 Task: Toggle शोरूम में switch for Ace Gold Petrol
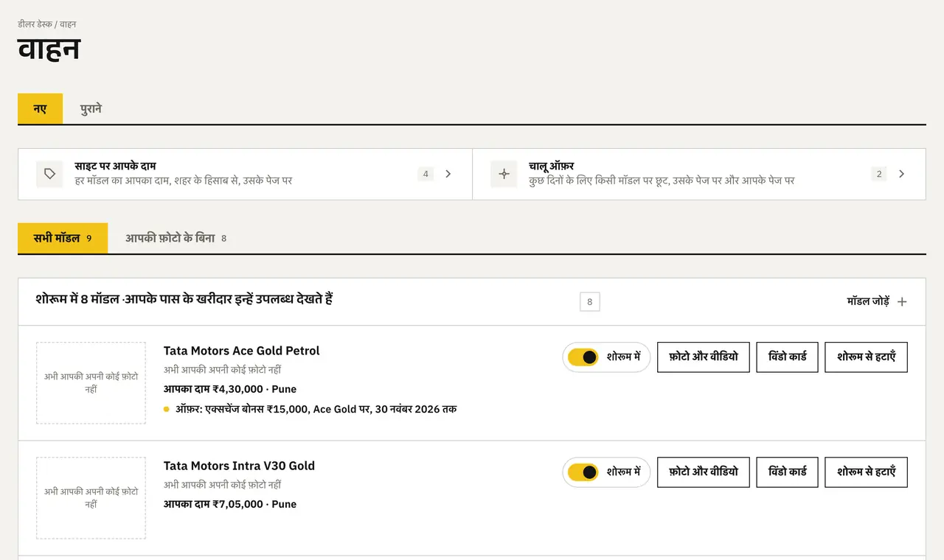point(583,357)
